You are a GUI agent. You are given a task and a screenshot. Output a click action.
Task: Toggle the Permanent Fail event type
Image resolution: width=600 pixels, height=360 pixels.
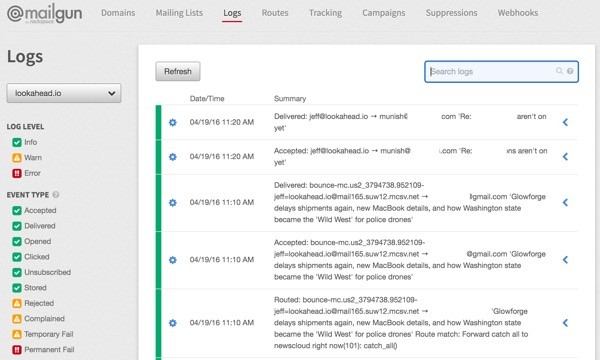point(17,350)
